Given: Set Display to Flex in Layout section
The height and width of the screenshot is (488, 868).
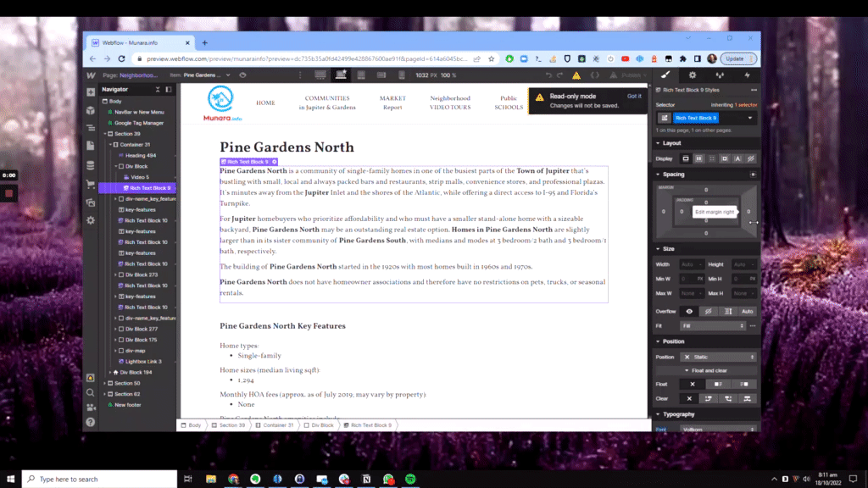Looking at the screenshot, I should tap(698, 159).
